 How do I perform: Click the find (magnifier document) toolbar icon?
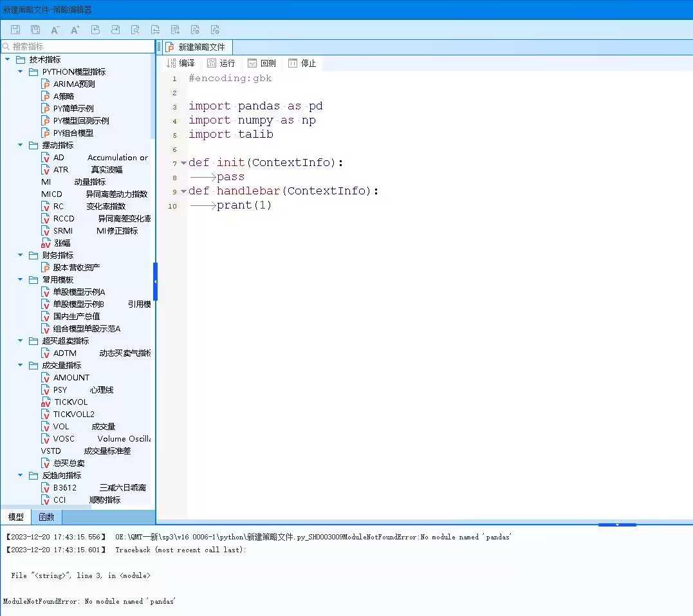pyautogui.click(x=135, y=30)
